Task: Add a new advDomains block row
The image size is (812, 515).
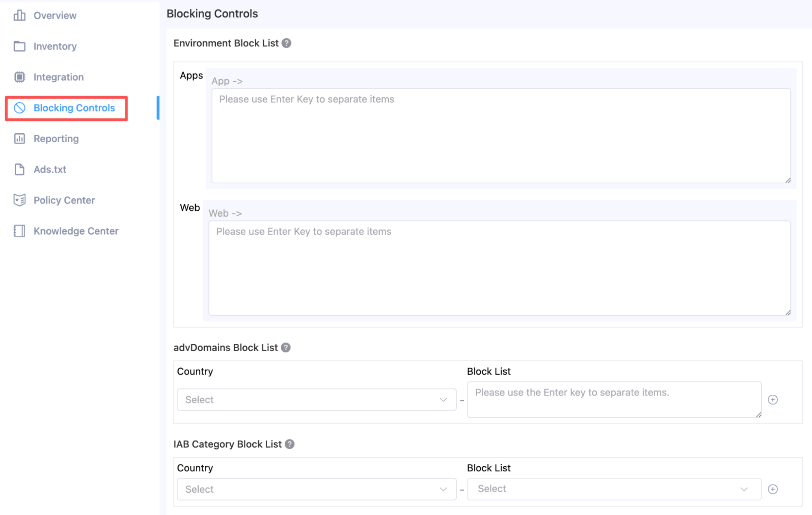Action: (x=773, y=400)
